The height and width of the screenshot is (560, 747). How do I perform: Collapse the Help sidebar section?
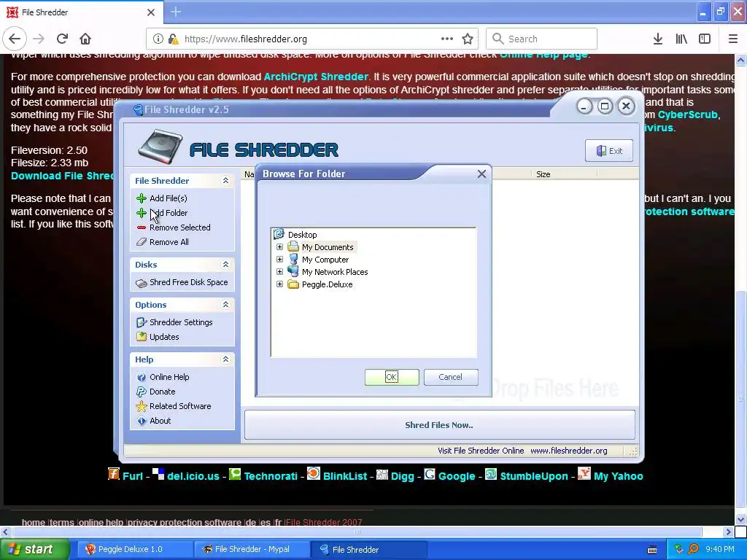click(226, 359)
